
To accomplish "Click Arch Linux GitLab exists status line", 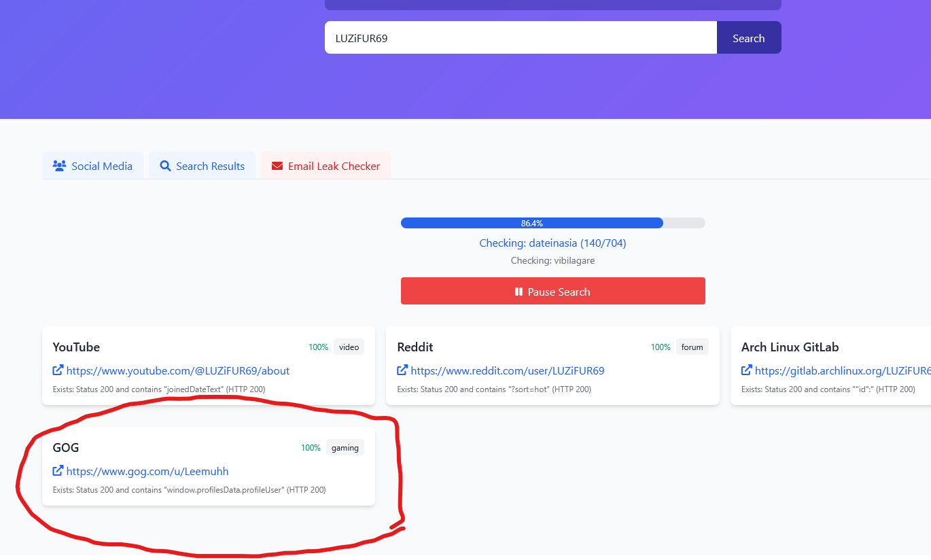I will coord(828,389).
